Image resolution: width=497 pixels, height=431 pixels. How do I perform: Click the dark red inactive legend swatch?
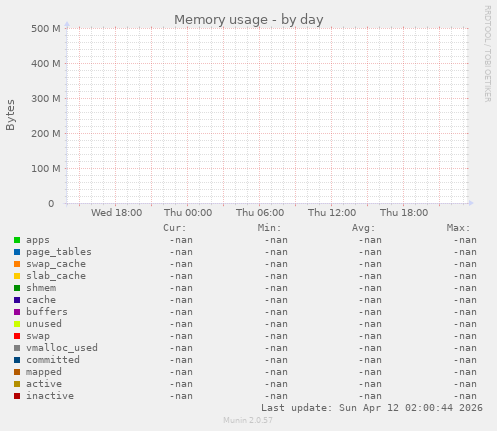(x=17, y=396)
